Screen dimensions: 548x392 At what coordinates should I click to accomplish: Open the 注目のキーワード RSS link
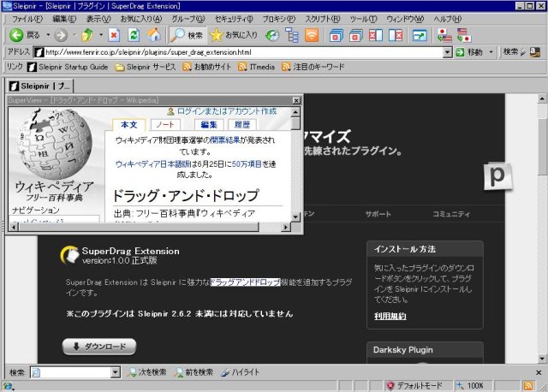click(x=313, y=67)
